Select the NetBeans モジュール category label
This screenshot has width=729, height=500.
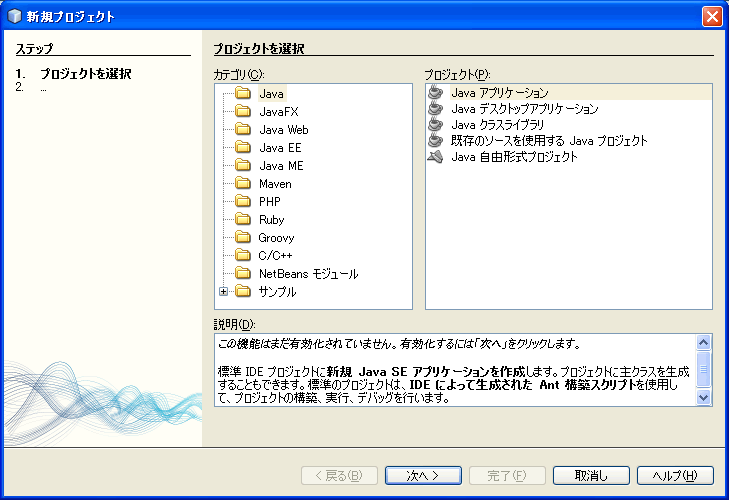point(308,273)
